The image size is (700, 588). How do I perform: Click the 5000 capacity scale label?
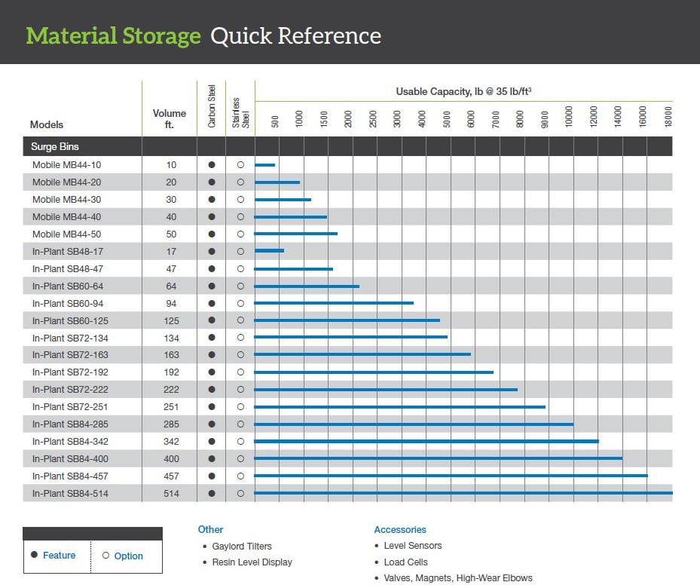coord(446,119)
